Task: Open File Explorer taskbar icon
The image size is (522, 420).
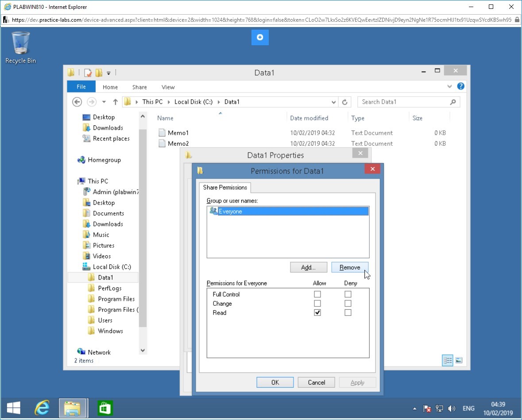Action: point(73,408)
